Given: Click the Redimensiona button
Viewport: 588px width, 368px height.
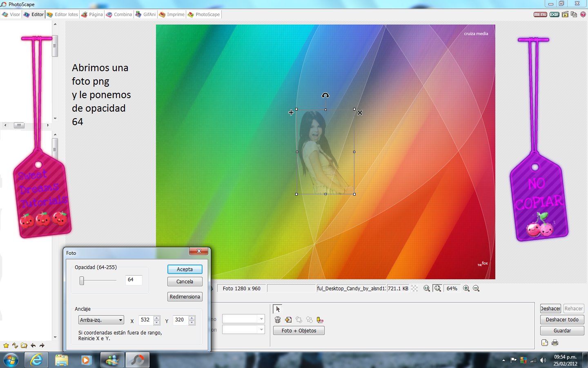Looking at the screenshot, I should point(185,297).
